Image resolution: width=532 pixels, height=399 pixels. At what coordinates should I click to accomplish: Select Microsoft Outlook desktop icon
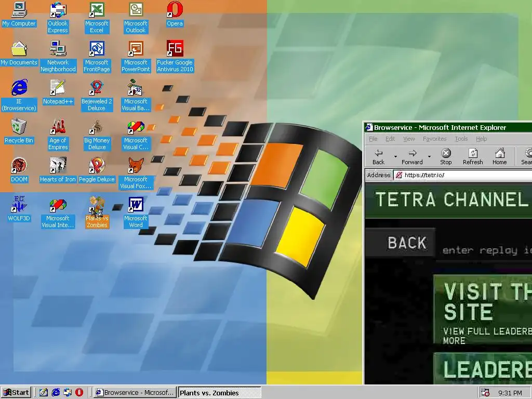(136, 17)
